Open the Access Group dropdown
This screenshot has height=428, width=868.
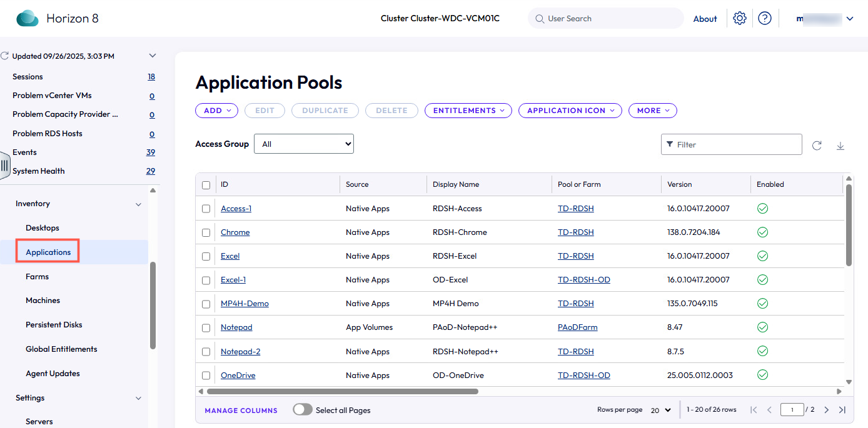coord(304,144)
